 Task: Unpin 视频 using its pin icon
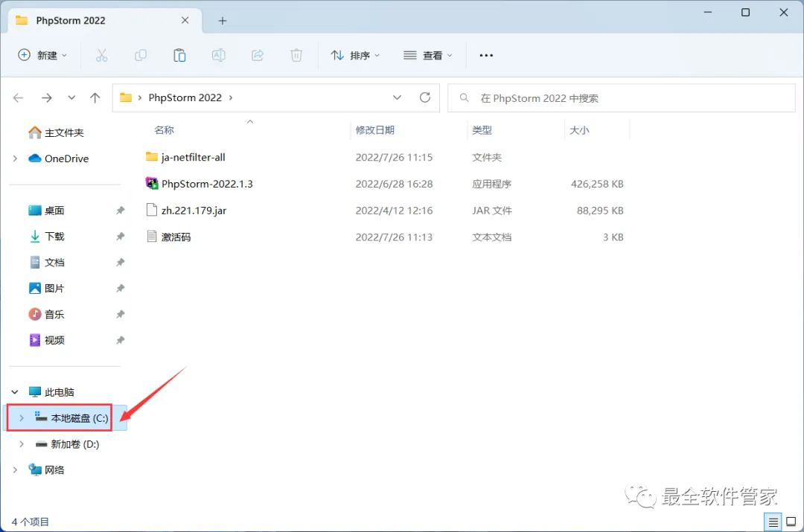coord(120,340)
